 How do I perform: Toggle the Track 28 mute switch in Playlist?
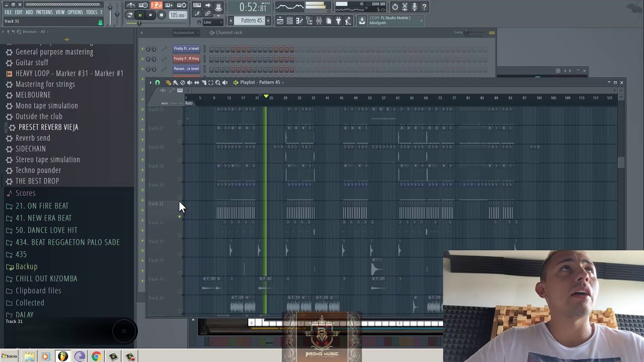pyautogui.click(x=180, y=160)
